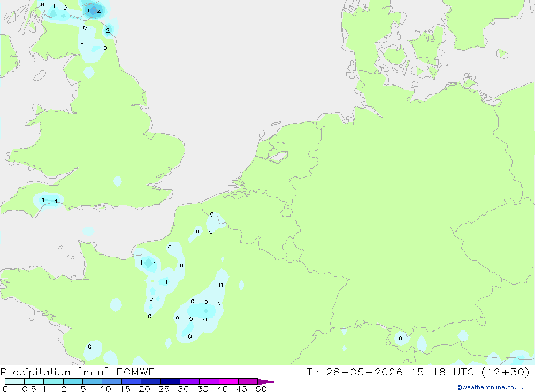Click the "0.1" legend scale label
The height and width of the screenshot is (392, 535).
pos(9,389)
